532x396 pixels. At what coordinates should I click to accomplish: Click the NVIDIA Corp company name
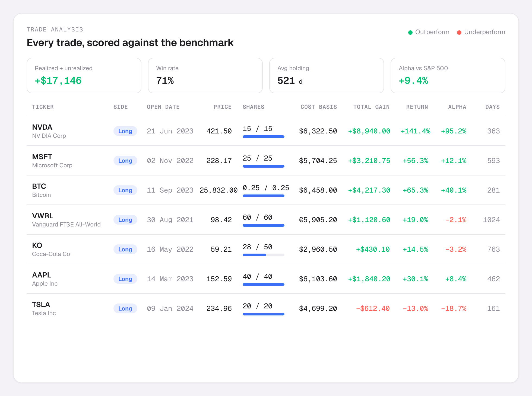[49, 136]
